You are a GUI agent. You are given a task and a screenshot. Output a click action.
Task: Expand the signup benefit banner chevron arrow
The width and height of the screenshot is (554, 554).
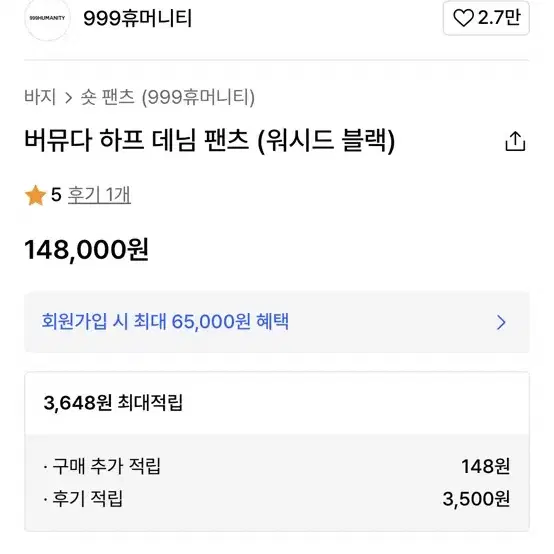pyautogui.click(x=501, y=322)
